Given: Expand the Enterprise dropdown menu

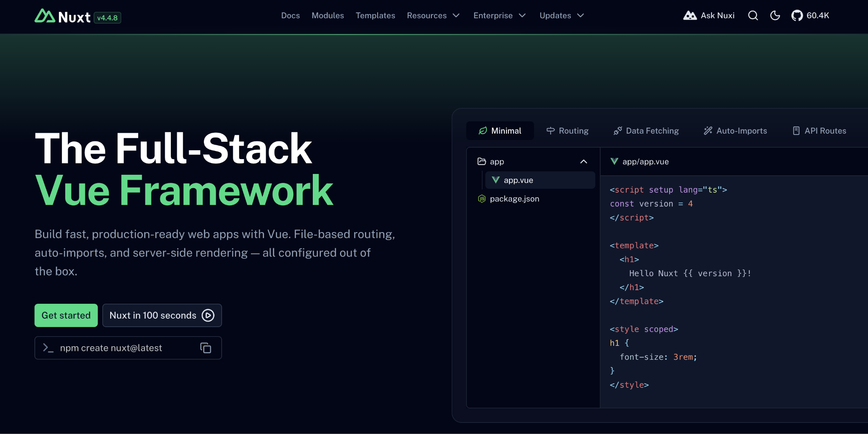Looking at the screenshot, I should point(500,16).
